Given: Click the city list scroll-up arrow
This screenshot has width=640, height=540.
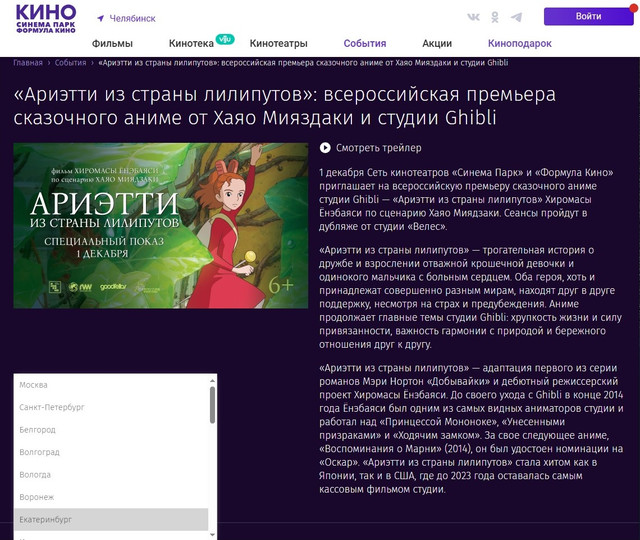Looking at the screenshot, I should [x=212, y=380].
